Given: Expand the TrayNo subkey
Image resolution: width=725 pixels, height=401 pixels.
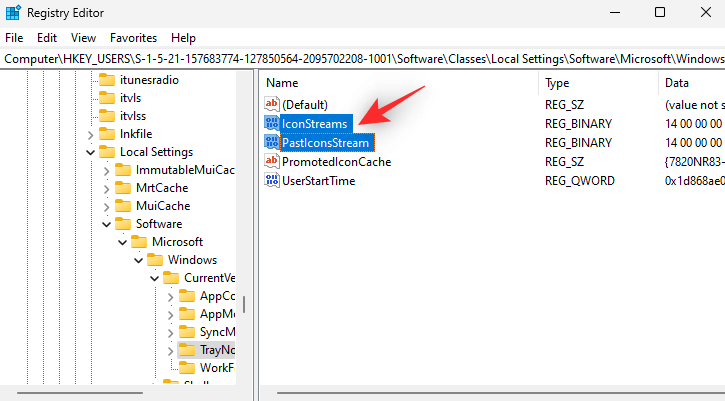Looking at the screenshot, I should tap(171, 352).
